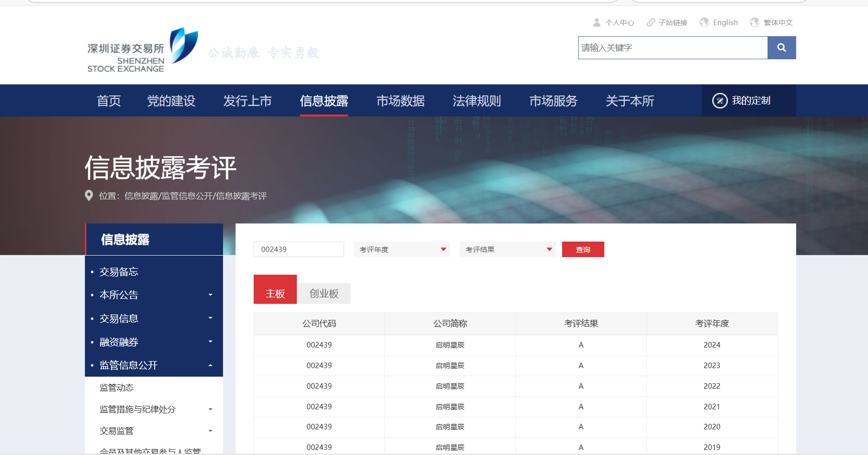
Task: Open the 市场数据 navigation menu
Action: point(400,101)
